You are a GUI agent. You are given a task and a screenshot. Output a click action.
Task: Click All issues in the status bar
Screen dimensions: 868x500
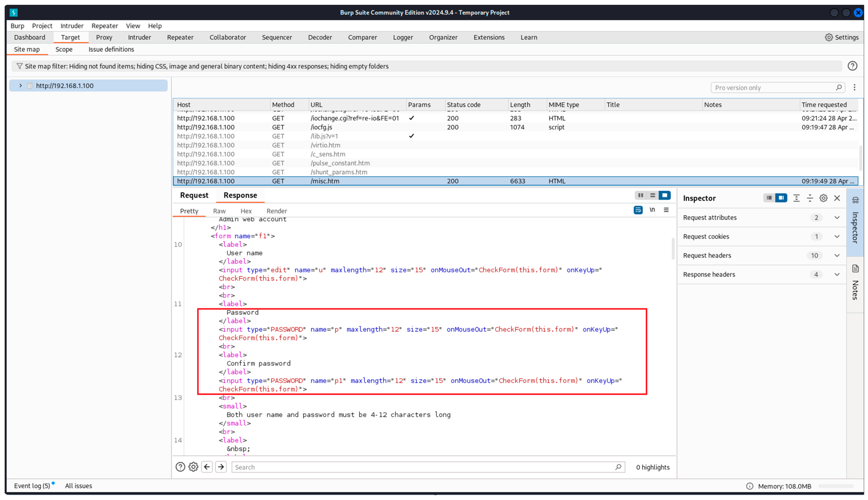pyautogui.click(x=78, y=486)
